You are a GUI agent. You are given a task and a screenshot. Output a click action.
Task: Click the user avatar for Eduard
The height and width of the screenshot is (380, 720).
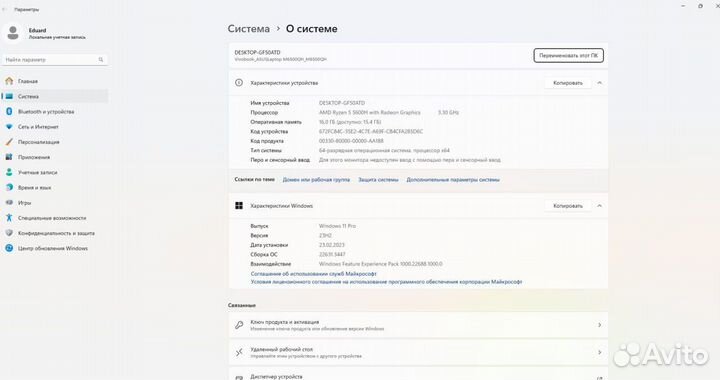13,33
